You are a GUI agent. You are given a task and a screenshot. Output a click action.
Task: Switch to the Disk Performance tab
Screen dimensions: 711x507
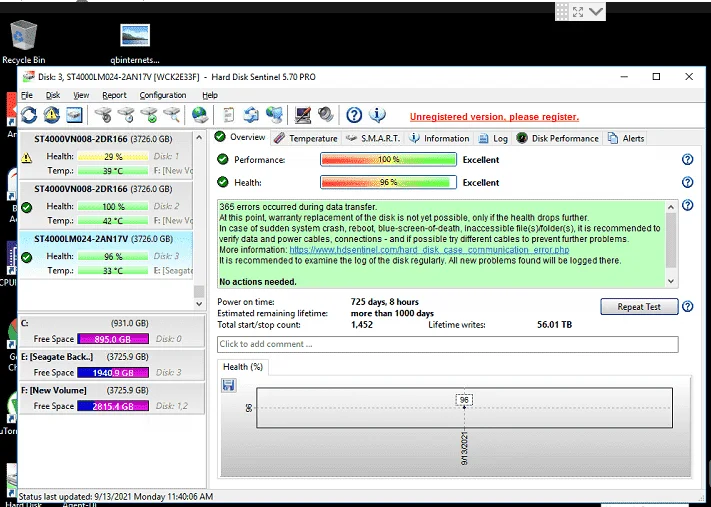click(x=558, y=138)
